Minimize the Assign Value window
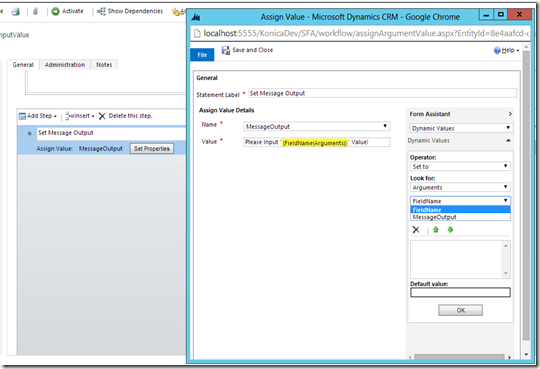This screenshot has width=540, height=369. tap(486, 15)
